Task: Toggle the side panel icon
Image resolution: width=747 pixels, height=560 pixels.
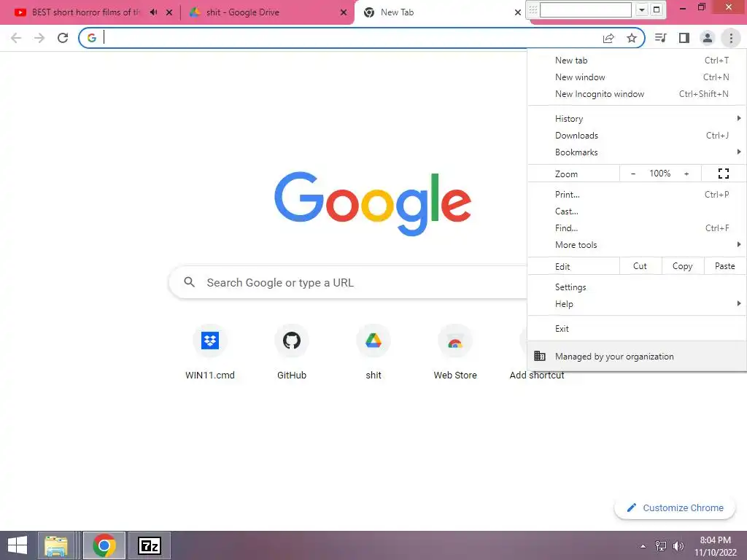Action: pos(684,38)
